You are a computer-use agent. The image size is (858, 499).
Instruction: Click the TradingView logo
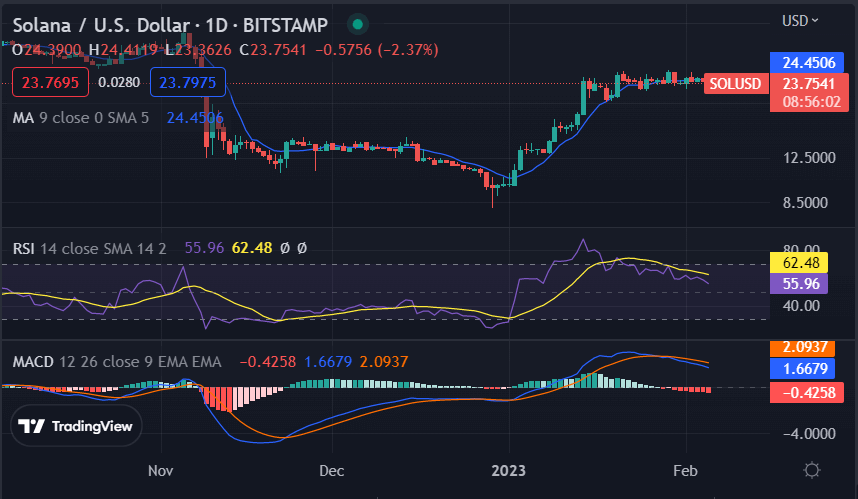[78, 426]
